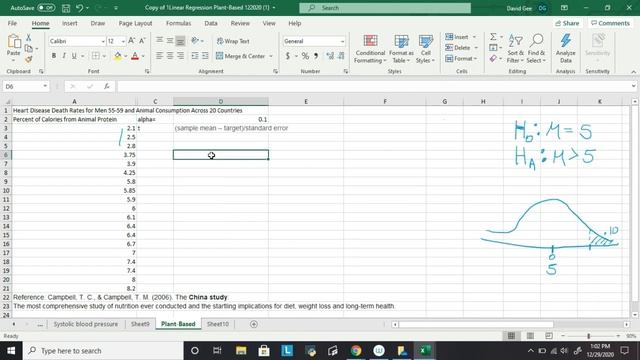
Task: Click the Comma Style icon
Action: coord(316,56)
